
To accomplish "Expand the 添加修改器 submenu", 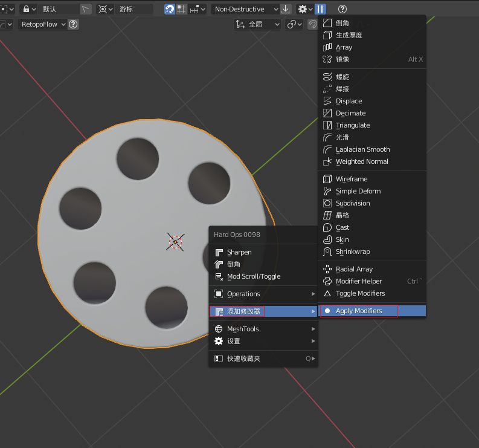I will click(263, 311).
